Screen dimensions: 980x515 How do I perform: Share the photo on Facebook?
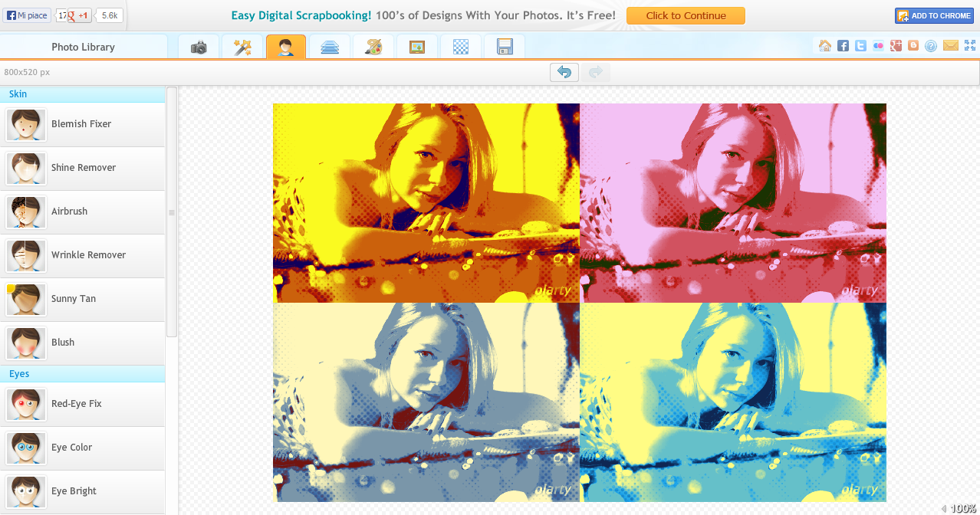[843, 45]
